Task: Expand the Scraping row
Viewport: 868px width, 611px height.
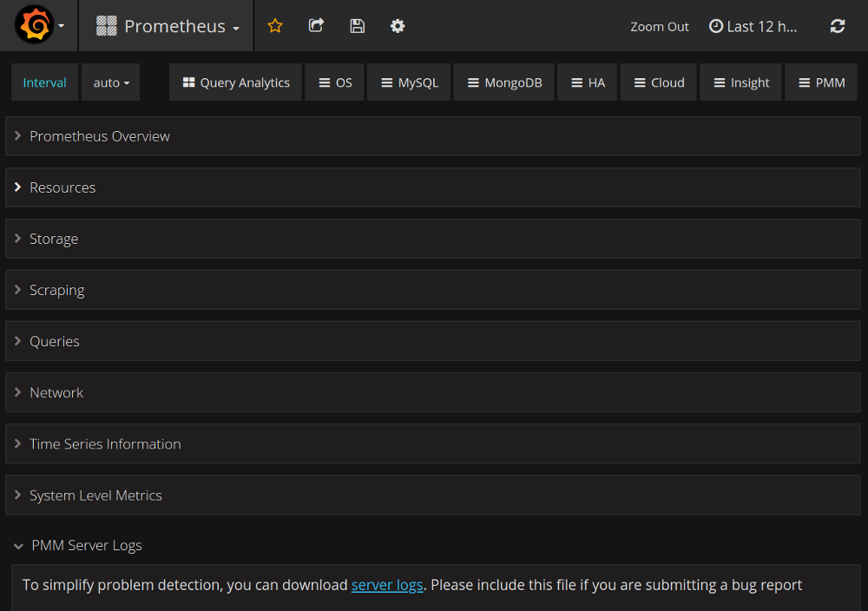Action: pos(56,290)
